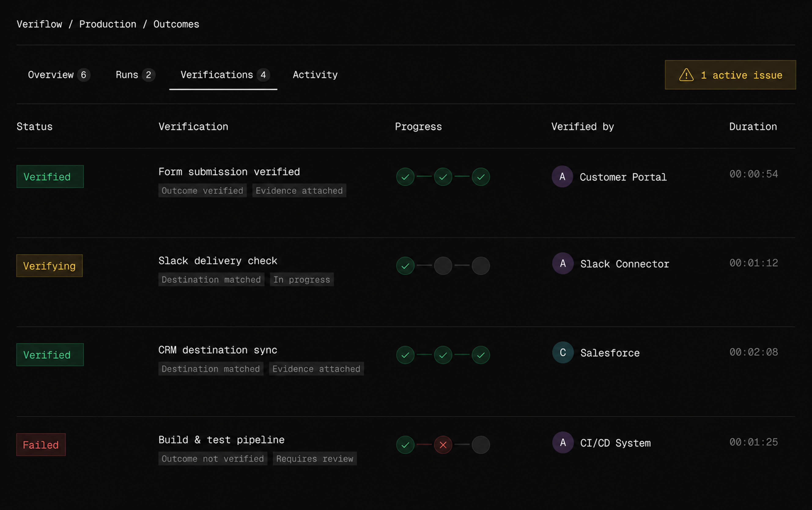The width and height of the screenshot is (812, 510).
Task: Click the Overview tab count badge 6
Action: click(83, 75)
